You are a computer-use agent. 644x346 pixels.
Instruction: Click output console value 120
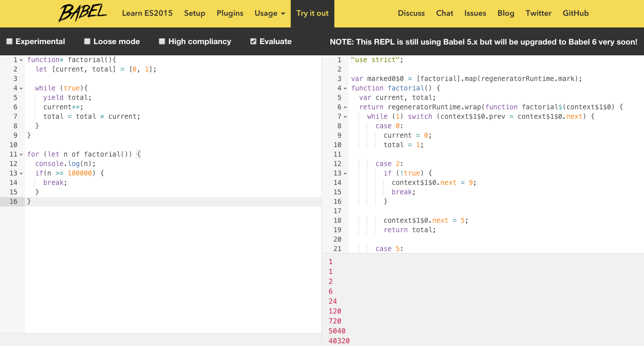click(x=335, y=311)
